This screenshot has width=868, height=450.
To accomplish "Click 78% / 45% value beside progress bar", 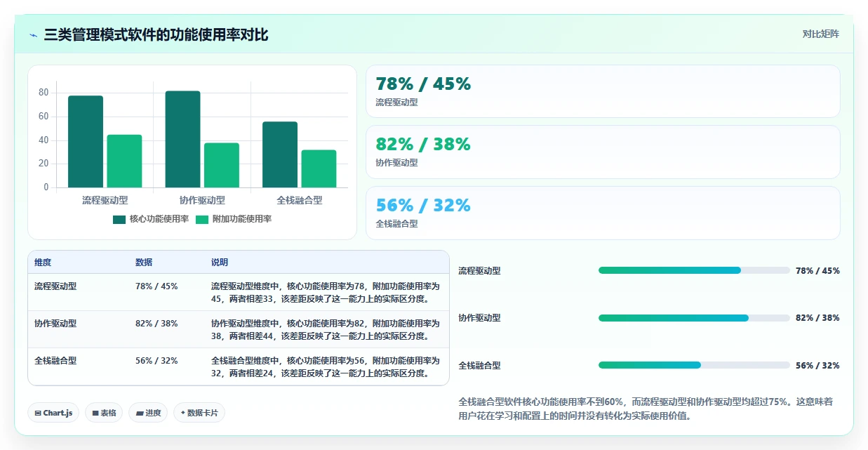I will [x=817, y=270].
